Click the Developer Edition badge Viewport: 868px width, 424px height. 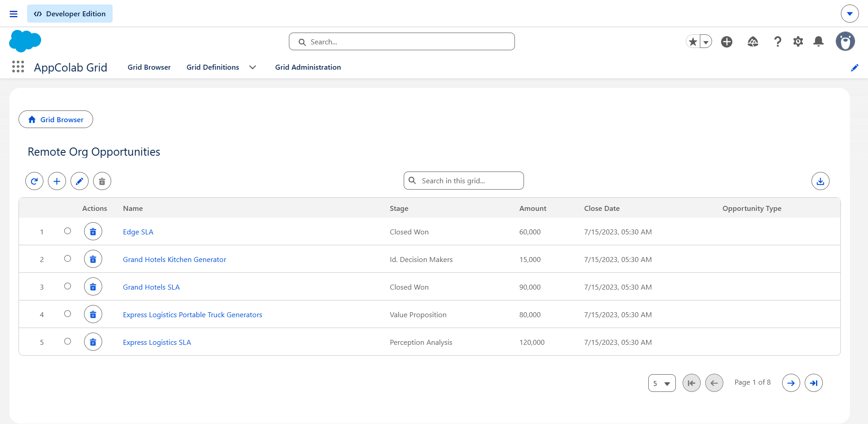(x=70, y=14)
